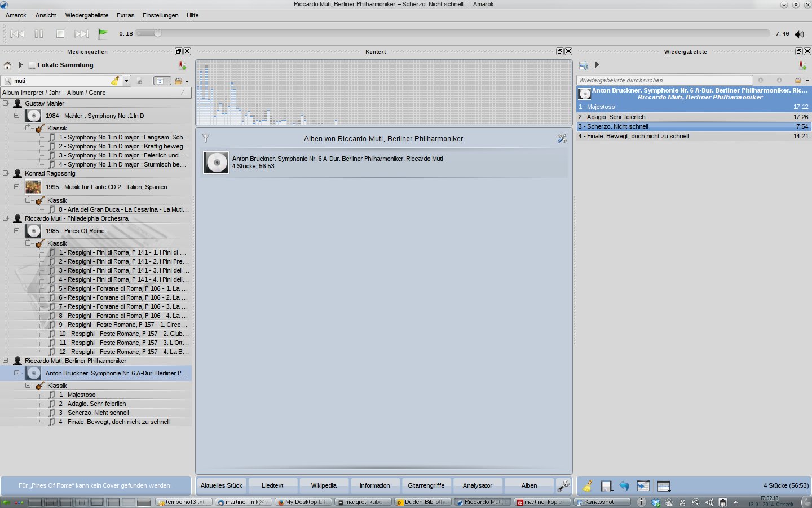812x508 pixels.
Task: Go to Medienquellen home icon
Action: pos(7,65)
